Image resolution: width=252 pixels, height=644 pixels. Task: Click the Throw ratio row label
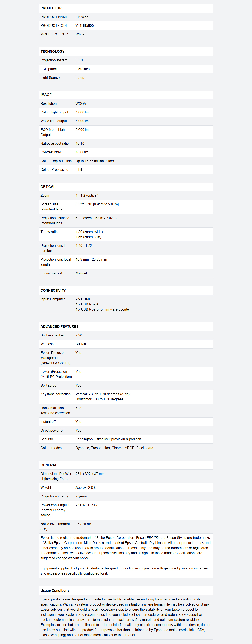pos(49,232)
